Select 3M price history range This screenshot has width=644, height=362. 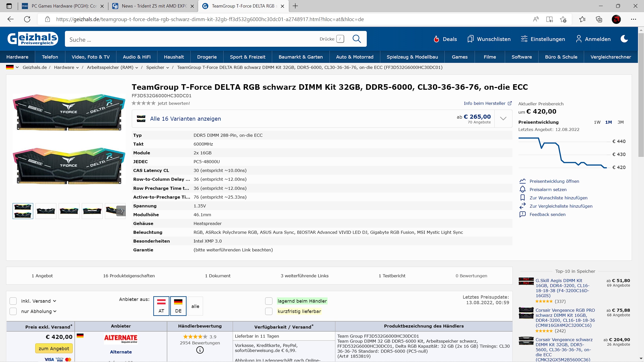pyautogui.click(x=620, y=122)
